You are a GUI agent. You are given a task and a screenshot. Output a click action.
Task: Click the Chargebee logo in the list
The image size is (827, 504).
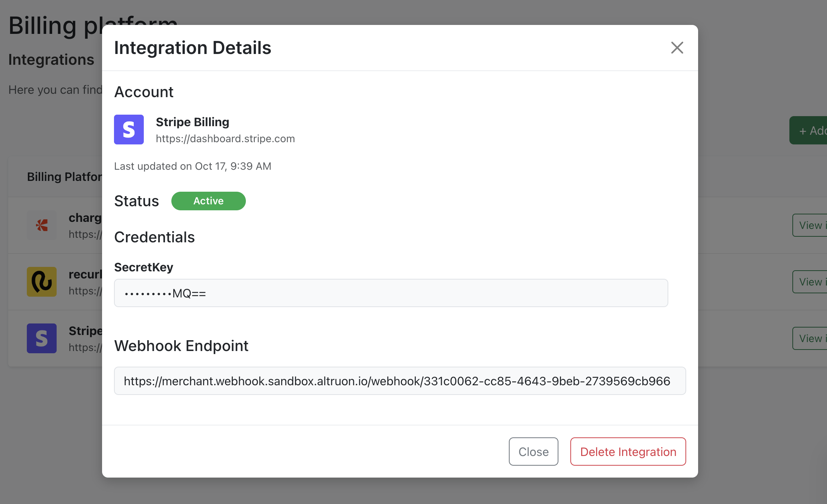pyautogui.click(x=42, y=225)
